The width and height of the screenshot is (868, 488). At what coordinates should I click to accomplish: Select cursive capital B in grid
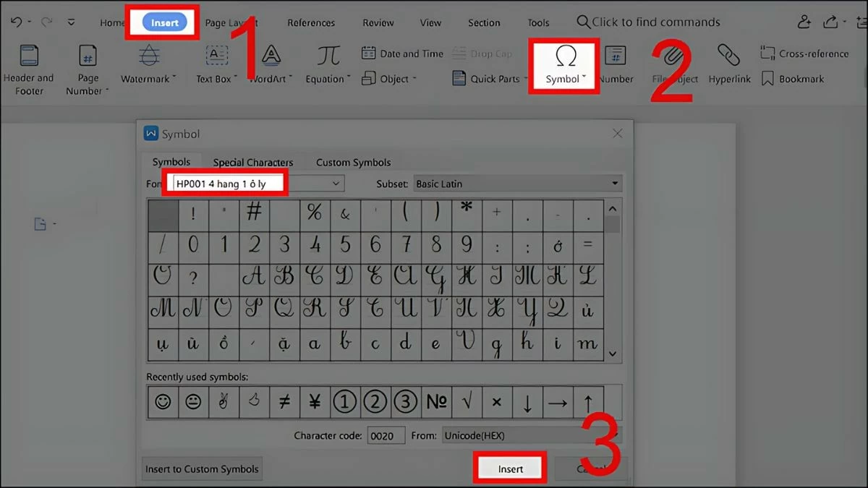point(284,278)
